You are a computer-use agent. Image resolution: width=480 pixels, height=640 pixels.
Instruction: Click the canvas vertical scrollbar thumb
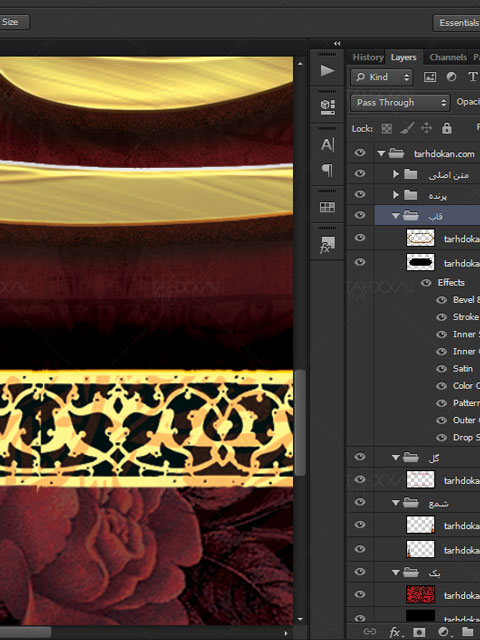coord(300,422)
